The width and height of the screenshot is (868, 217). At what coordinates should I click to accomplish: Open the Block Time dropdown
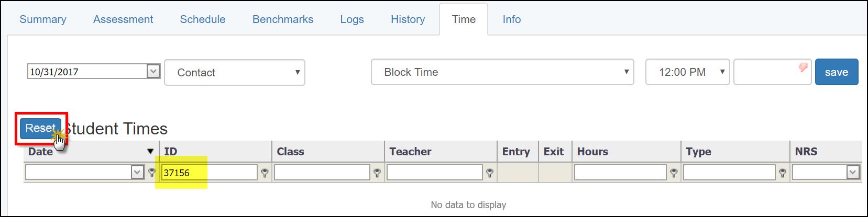click(502, 72)
